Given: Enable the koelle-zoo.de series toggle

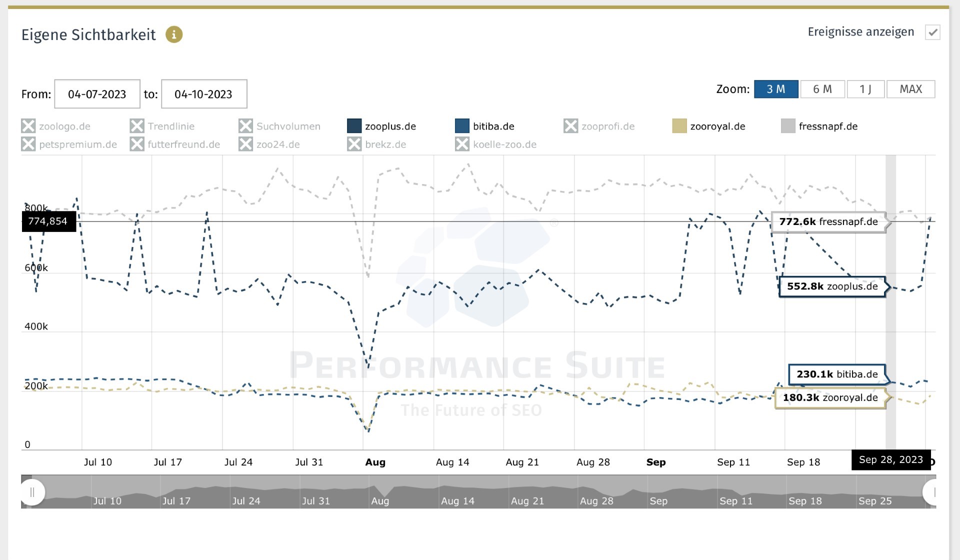Looking at the screenshot, I should tap(462, 144).
